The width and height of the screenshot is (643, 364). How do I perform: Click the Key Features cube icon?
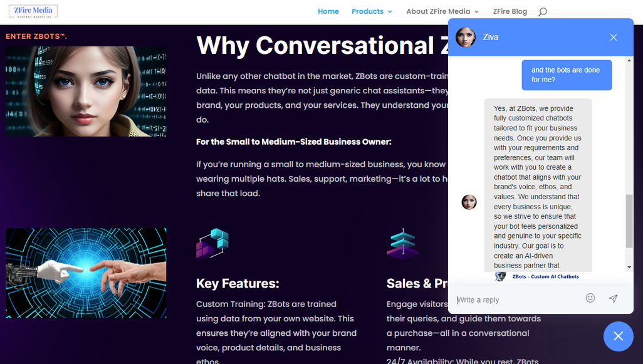(x=212, y=244)
